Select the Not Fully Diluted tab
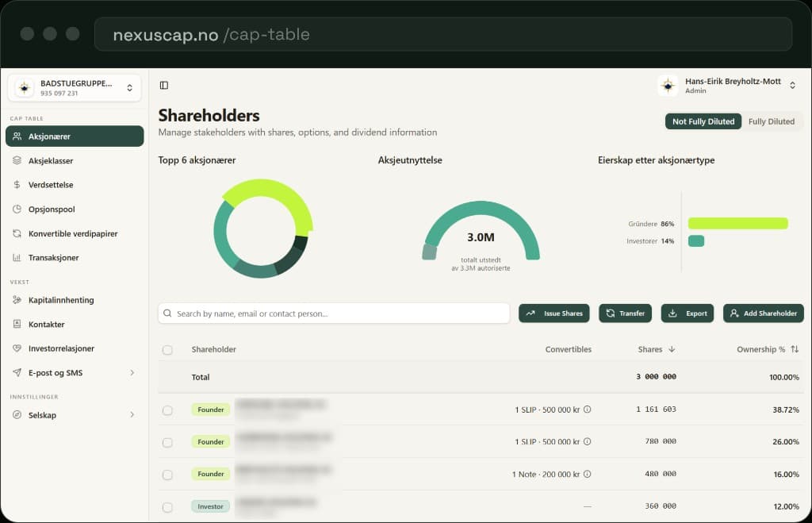The width and height of the screenshot is (812, 523). (x=703, y=121)
